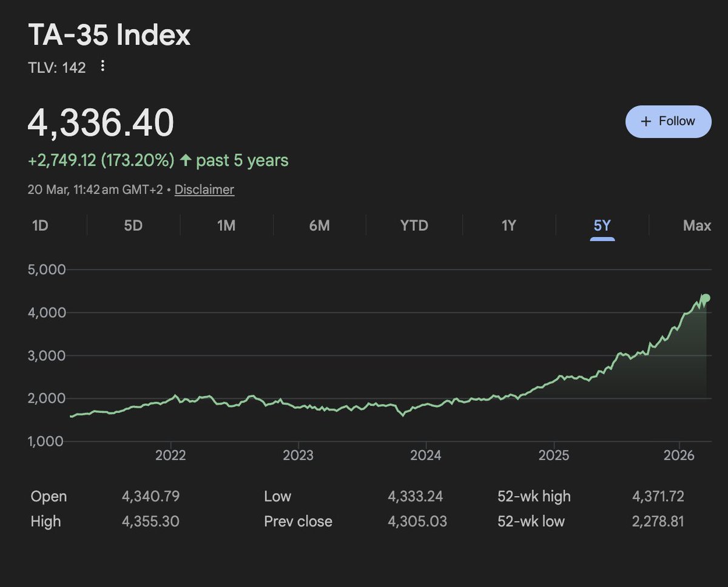Click the High value 4,355.30
The width and height of the screenshot is (728, 587).
(150, 522)
